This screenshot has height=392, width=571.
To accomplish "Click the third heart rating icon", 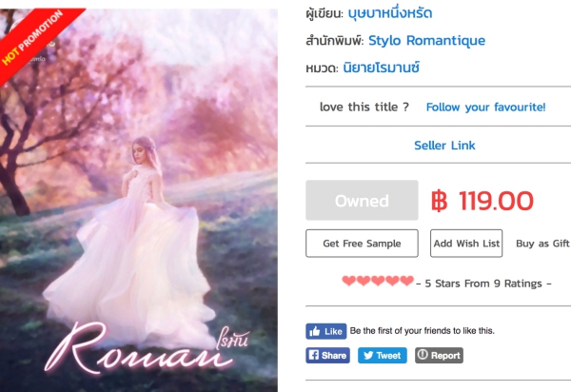I will (x=378, y=281).
